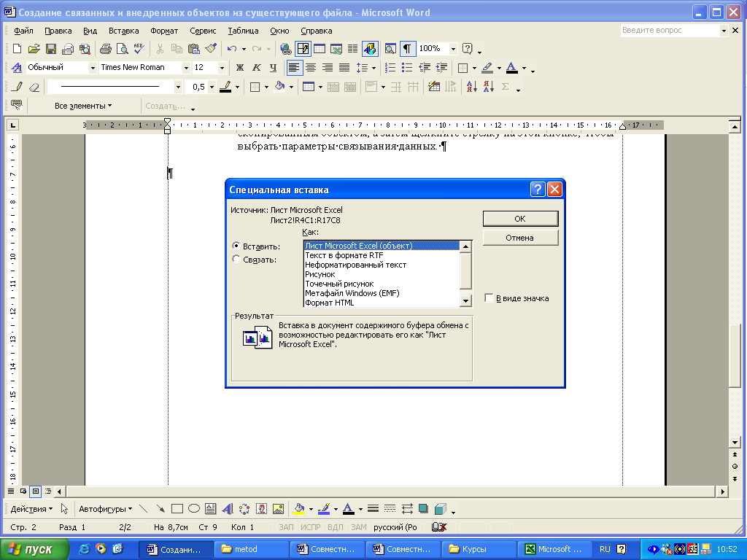Open font dropdown Times New Roman
747x560 pixels.
pos(186,68)
